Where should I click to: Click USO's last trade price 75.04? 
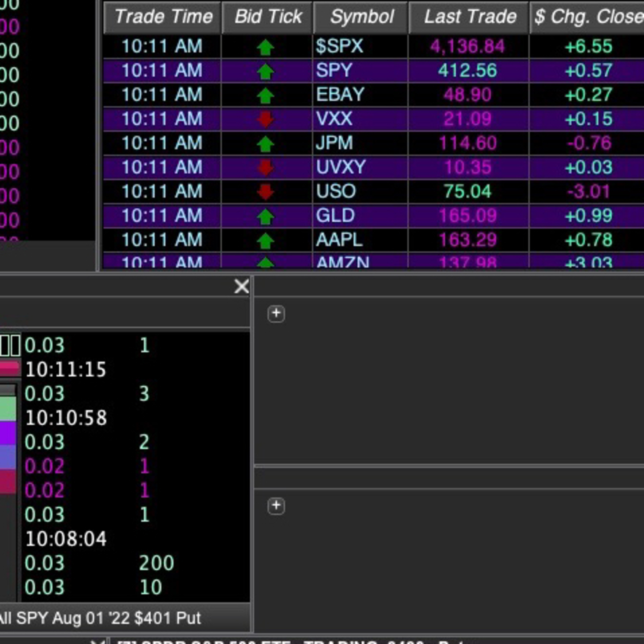(468, 192)
